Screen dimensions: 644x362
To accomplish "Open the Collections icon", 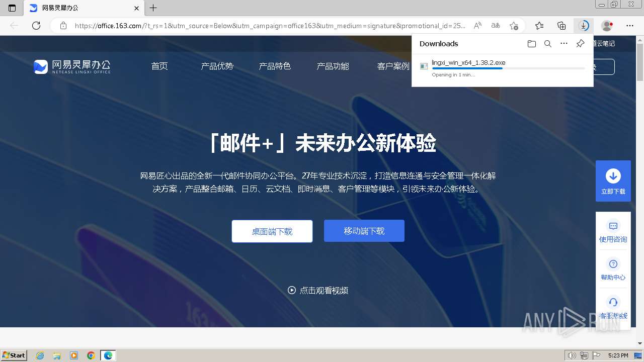I will pos(561,26).
